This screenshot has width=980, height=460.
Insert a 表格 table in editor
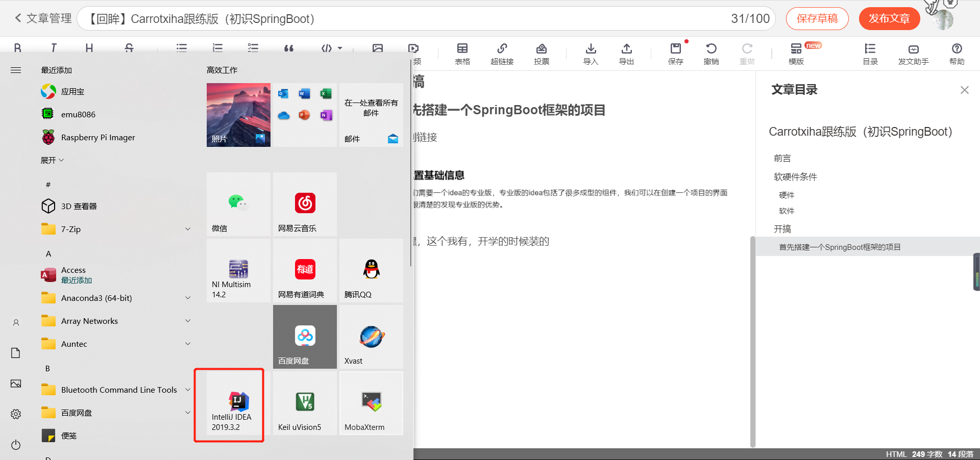[x=462, y=54]
